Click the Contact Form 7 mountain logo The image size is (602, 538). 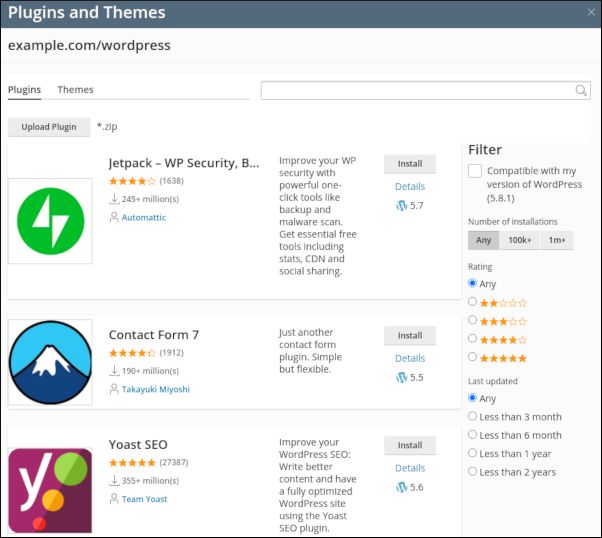tap(50, 362)
